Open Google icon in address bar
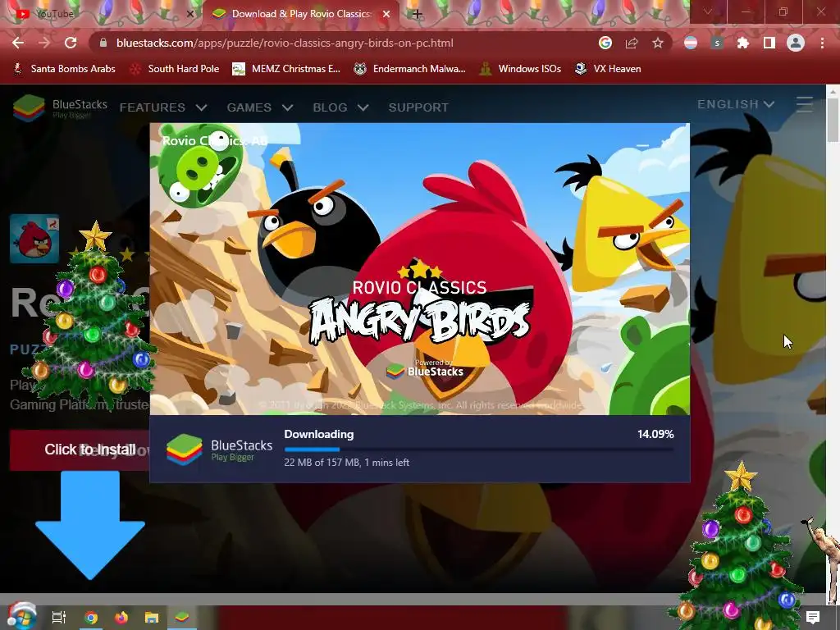The height and width of the screenshot is (630, 840). (605, 43)
